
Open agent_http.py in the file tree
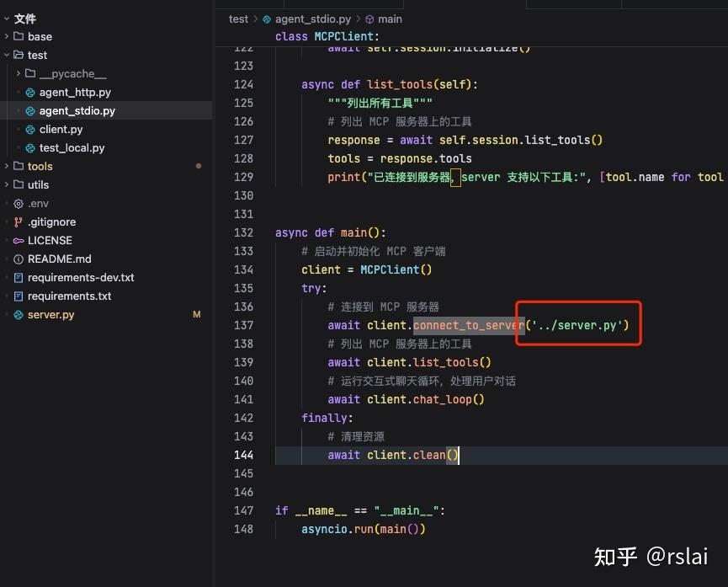pyautogui.click(x=75, y=93)
